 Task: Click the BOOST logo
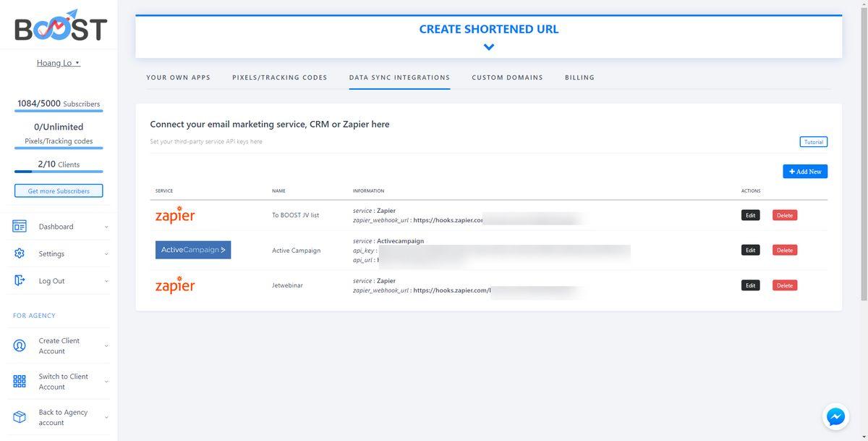61,25
